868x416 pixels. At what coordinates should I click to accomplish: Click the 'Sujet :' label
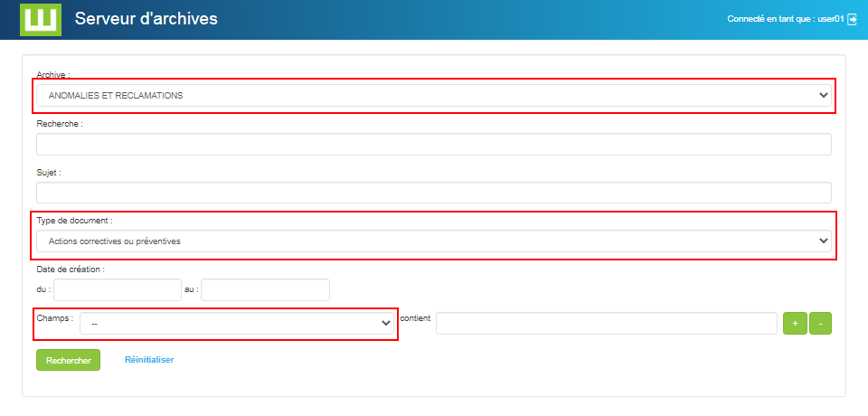49,172
